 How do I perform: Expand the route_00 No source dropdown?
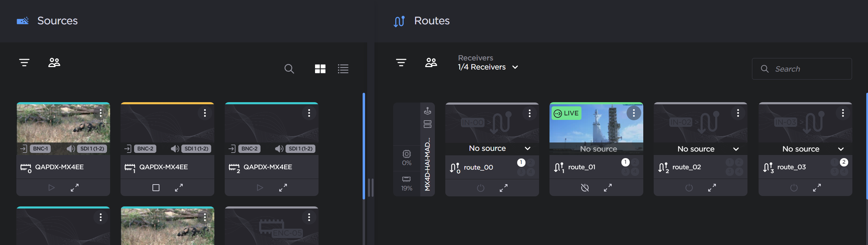click(x=527, y=148)
